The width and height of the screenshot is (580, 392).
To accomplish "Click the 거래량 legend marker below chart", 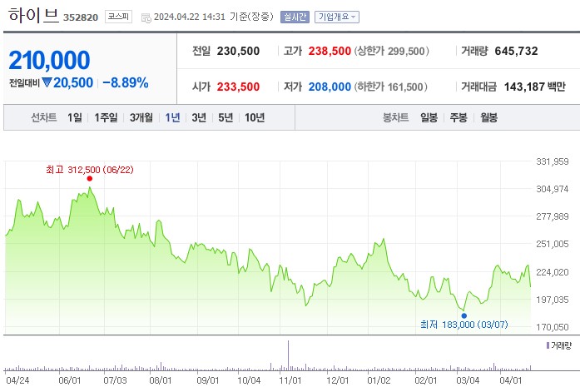I will 548,345.
